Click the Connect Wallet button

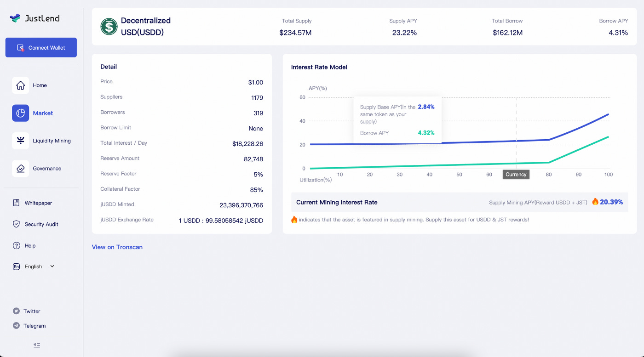coord(41,47)
